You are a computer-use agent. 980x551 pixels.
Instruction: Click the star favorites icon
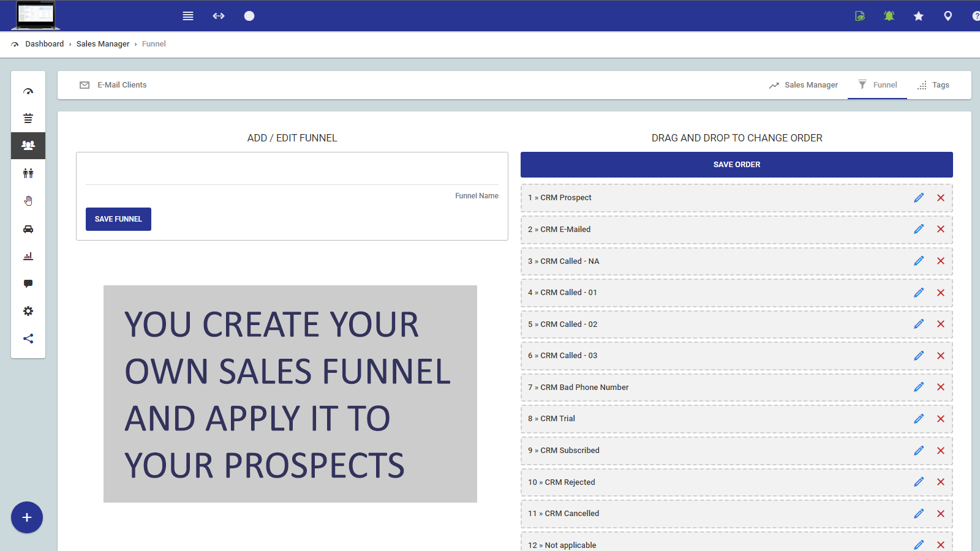pos(918,16)
